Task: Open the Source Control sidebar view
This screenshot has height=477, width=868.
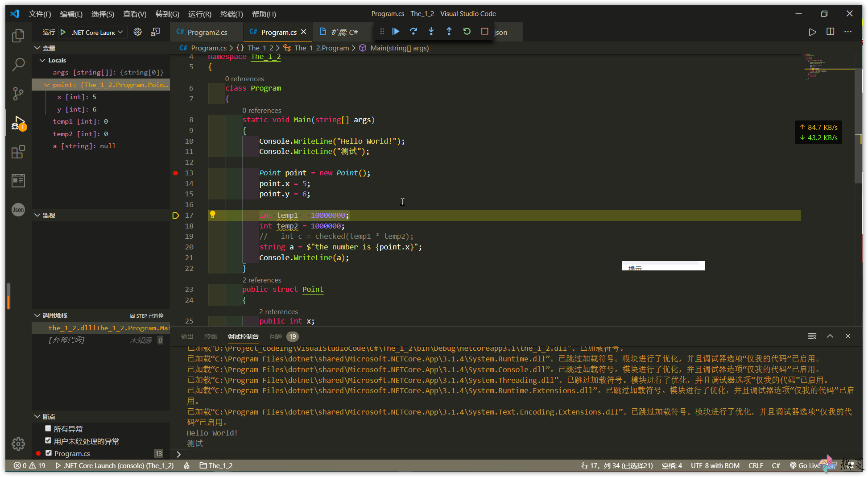Action: [x=18, y=93]
